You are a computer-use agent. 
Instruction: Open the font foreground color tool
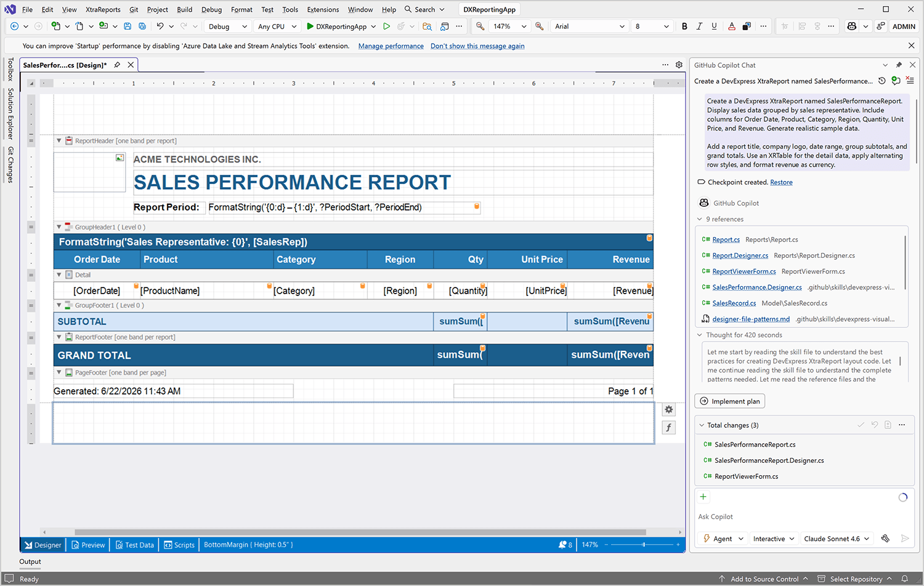(x=731, y=26)
